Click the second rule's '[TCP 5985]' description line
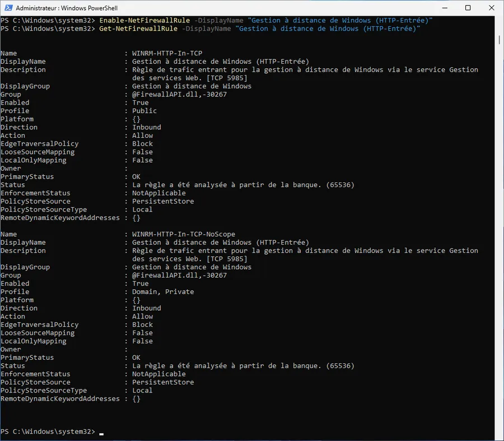Viewport: 504px width, 441px height. pos(227,259)
